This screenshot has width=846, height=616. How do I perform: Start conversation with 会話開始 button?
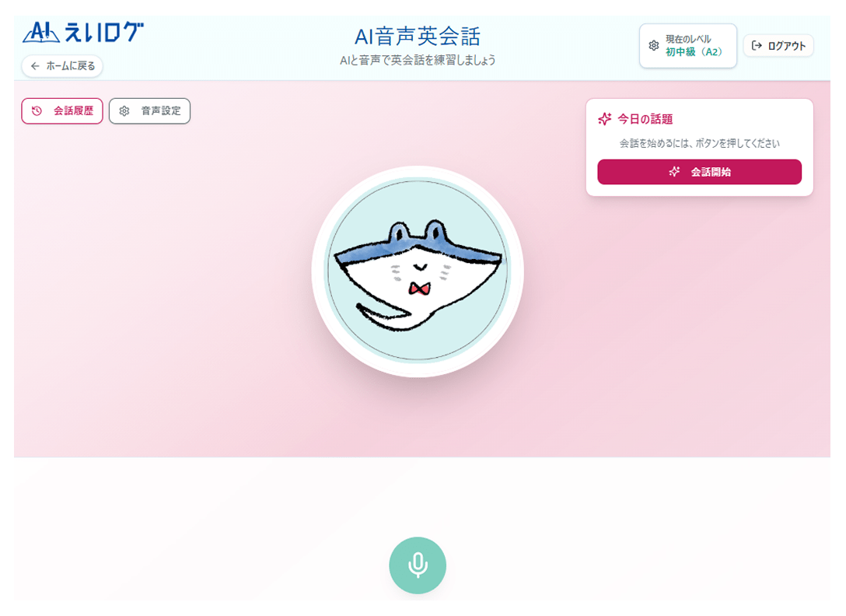point(699,172)
